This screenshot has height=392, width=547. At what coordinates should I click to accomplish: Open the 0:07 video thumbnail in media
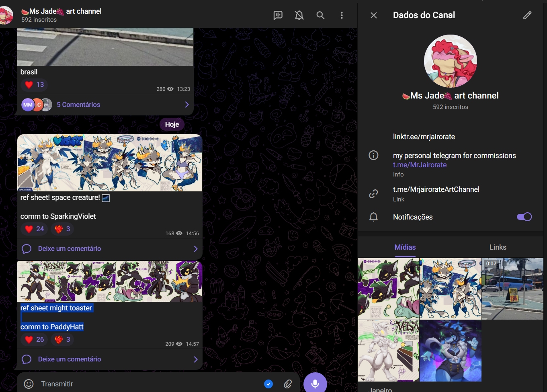[x=512, y=289]
